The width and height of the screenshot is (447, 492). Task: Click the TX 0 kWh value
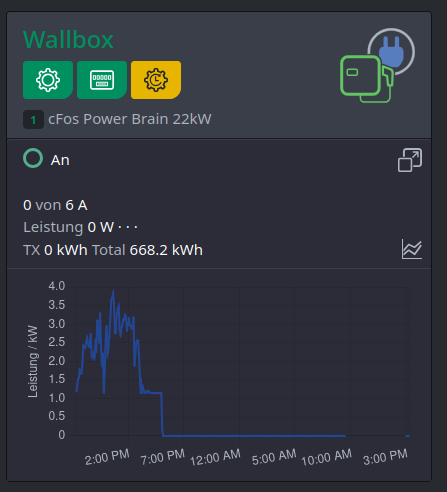(x=55, y=250)
